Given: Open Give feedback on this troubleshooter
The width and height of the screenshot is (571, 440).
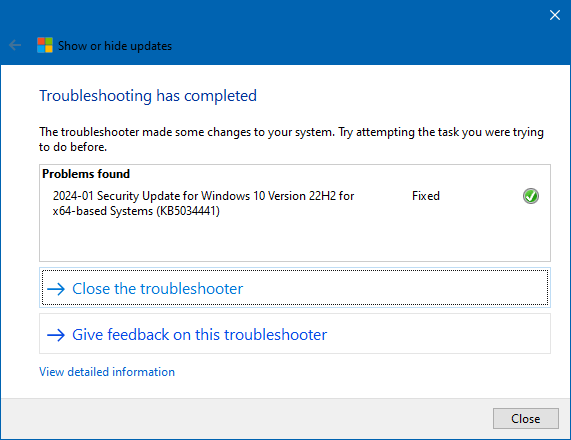Looking at the screenshot, I should click(295, 334).
